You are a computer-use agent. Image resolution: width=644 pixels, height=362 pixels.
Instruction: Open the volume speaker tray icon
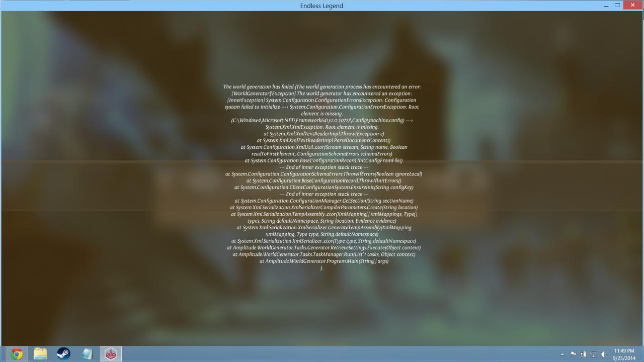(x=603, y=354)
